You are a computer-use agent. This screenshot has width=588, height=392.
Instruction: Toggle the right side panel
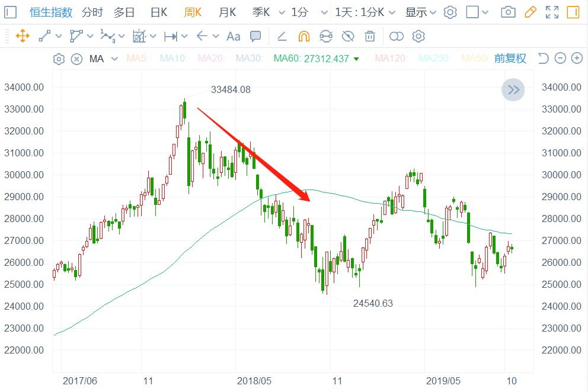(x=573, y=12)
